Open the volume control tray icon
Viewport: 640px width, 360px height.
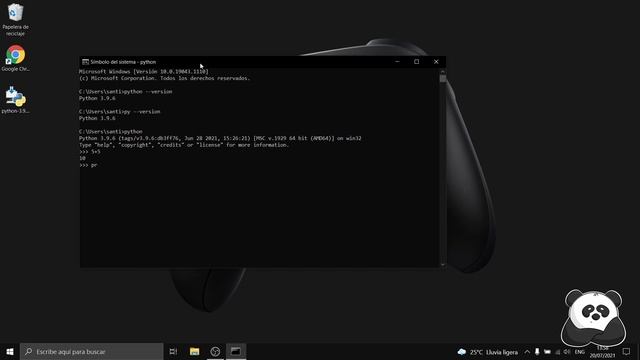567,352
